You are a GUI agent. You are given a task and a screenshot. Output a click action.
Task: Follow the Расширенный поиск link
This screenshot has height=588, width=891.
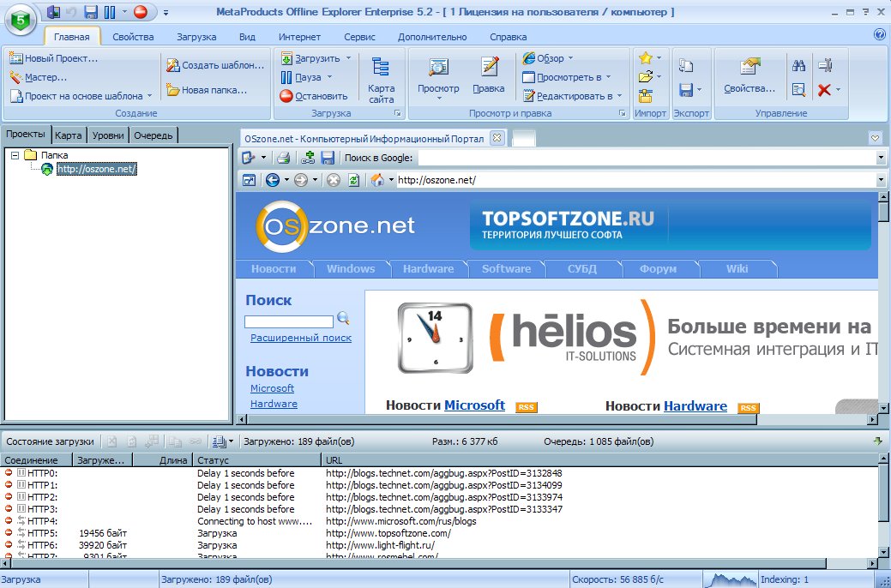[301, 338]
